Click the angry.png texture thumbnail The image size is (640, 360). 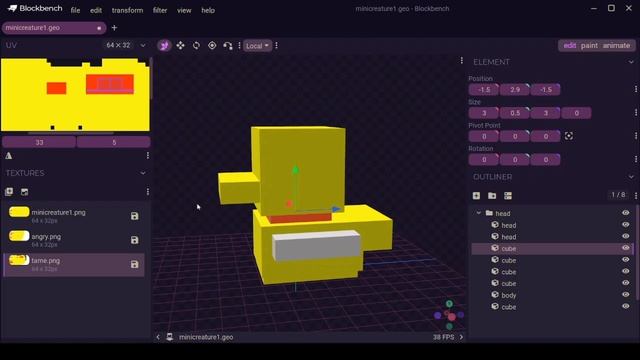(x=19, y=236)
